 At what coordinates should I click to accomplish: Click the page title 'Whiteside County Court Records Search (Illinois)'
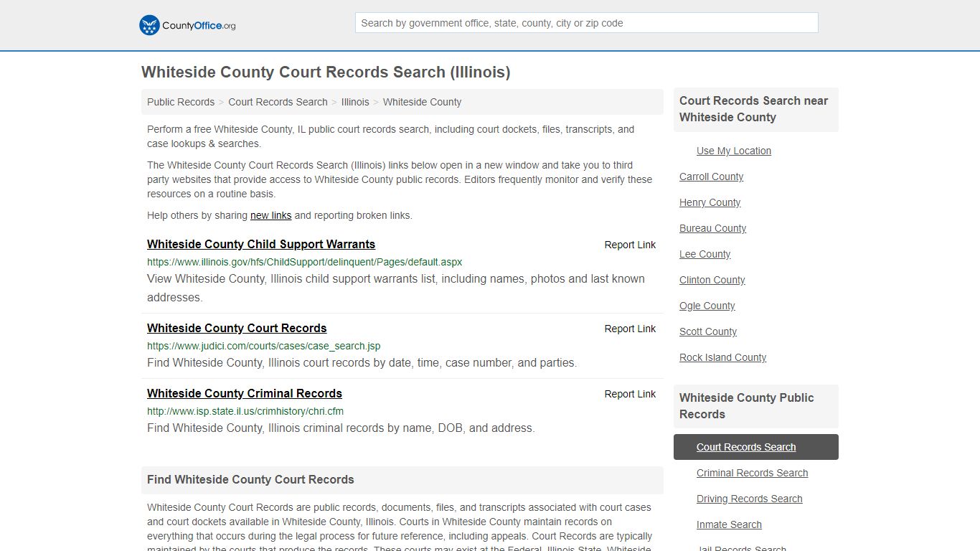click(x=326, y=72)
